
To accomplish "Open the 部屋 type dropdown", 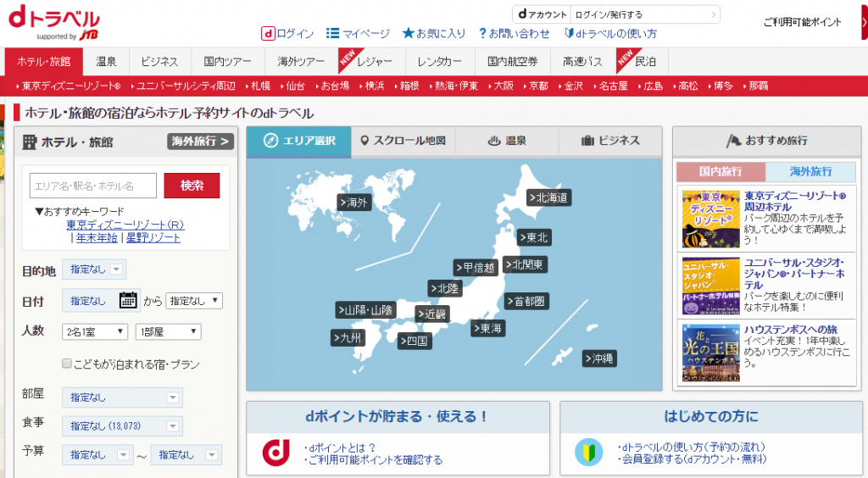I will 122,397.
